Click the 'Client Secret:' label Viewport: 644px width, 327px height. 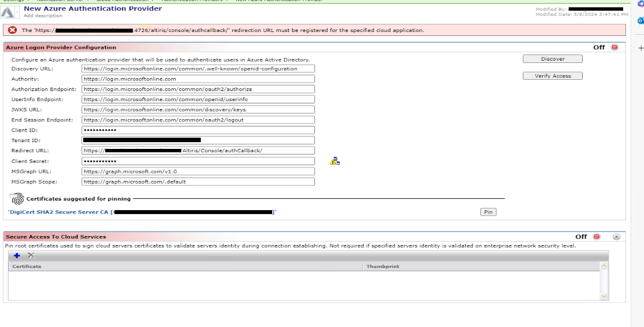pyautogui.click(x=30, y=161)
